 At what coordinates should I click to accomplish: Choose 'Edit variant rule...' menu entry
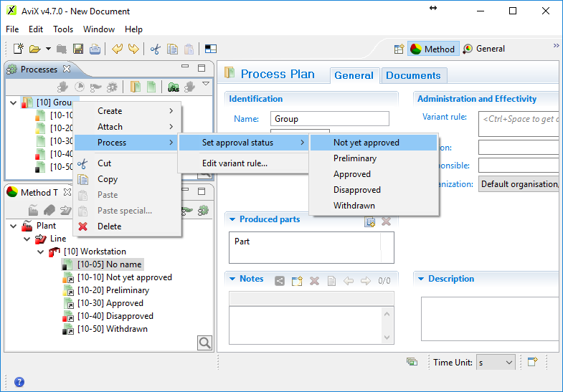tap(235, 163)
